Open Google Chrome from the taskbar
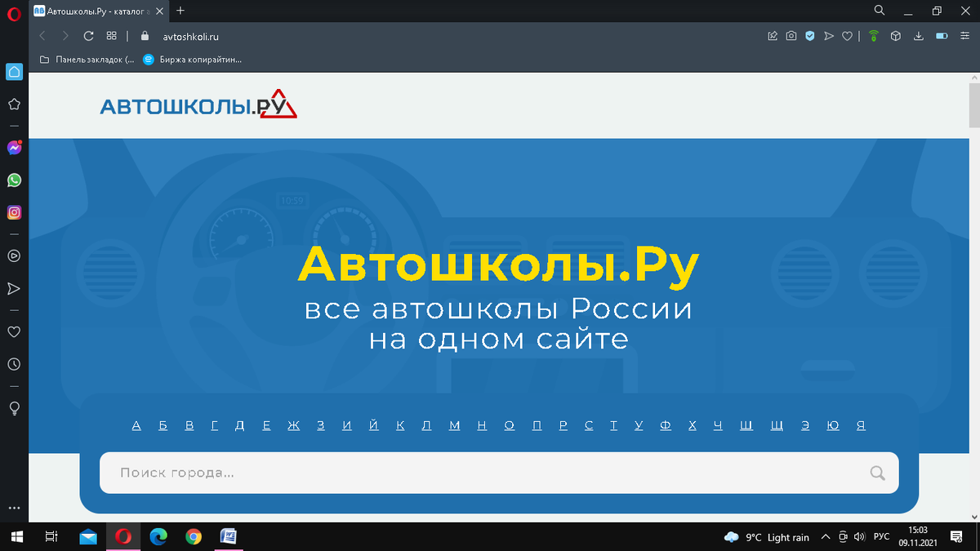Viewport: 980px width, 551px height. 194,536
